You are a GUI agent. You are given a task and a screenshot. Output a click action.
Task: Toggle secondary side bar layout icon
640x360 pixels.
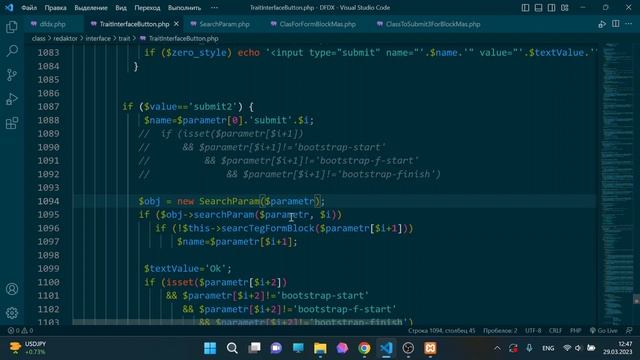coord(551,7)
